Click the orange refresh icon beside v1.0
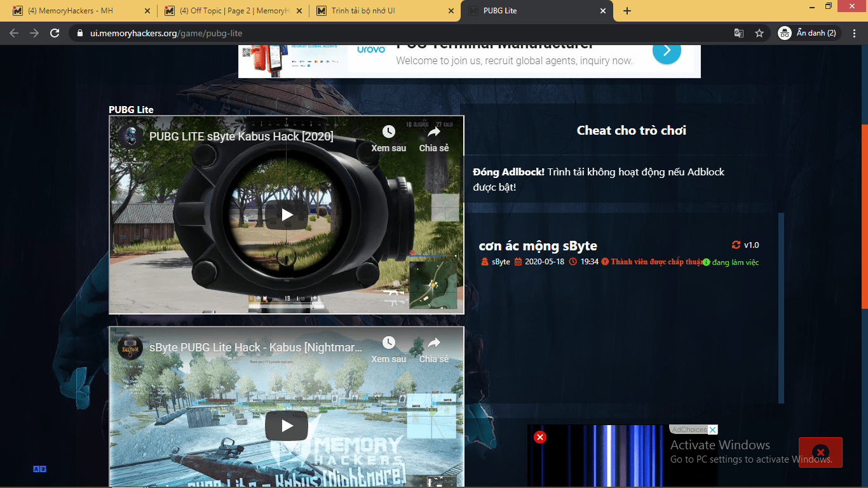This screenshot has width=868, height=488. pyautogui.click(x=736, y=245)
